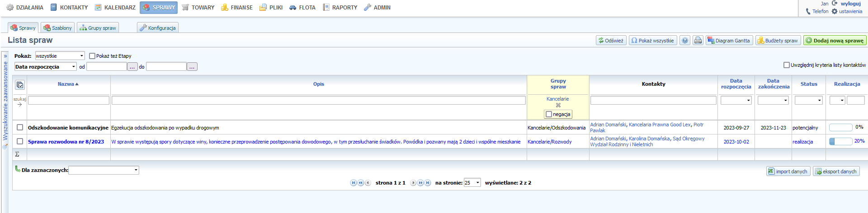Click 'Dodaj nową sprawę' button
The width and height of the screenshot is (868, 213).
pyautogui.click(x=835, y=41)
